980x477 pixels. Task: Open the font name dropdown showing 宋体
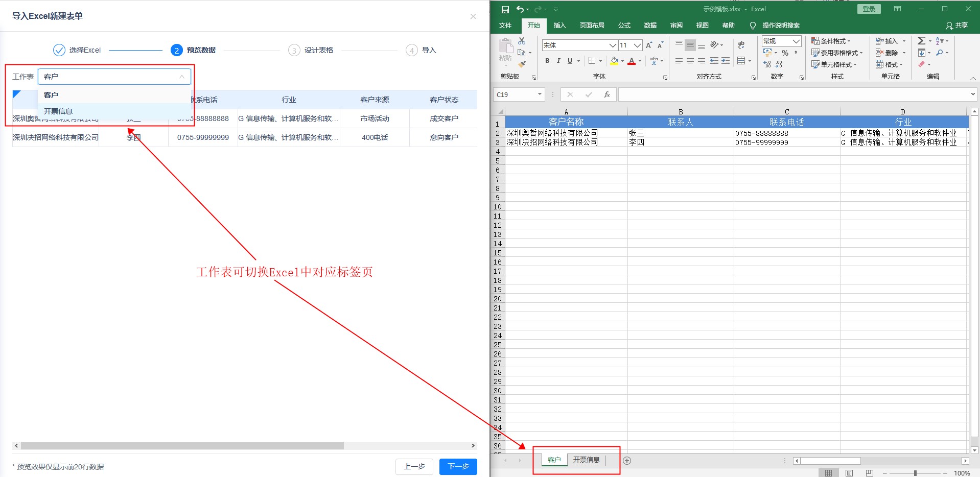coord(613,45)
